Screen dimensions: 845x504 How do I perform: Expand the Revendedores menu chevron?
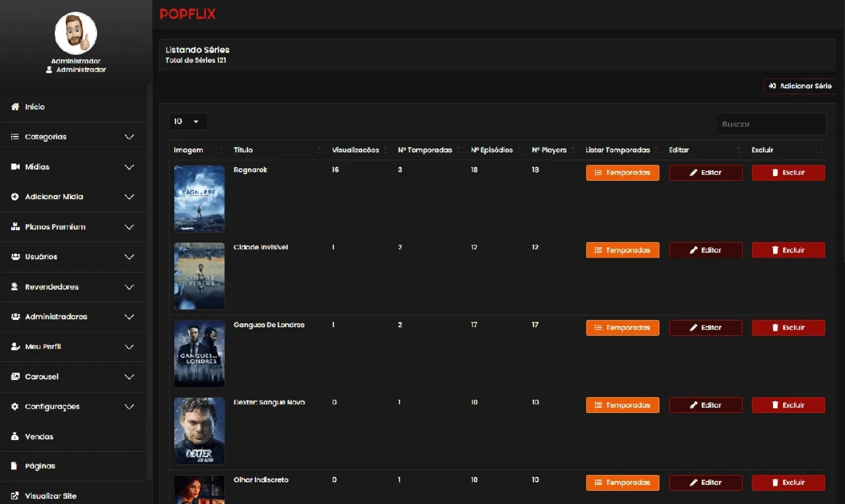coord(129,287)
